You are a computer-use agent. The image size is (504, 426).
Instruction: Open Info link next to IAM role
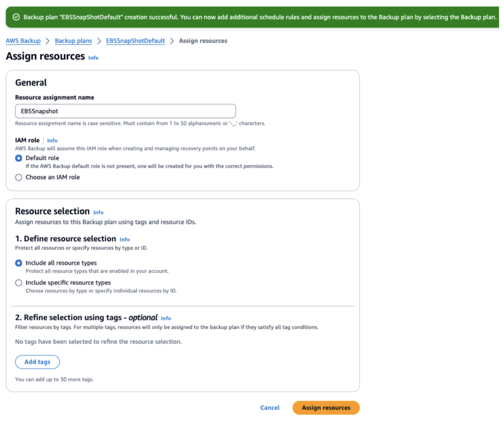(52, 141)
